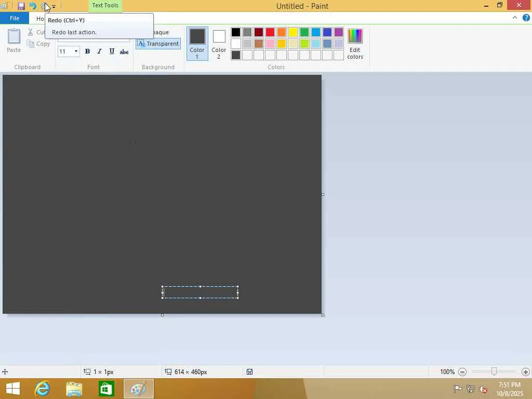Set text background to Transparent

[158, 44]
